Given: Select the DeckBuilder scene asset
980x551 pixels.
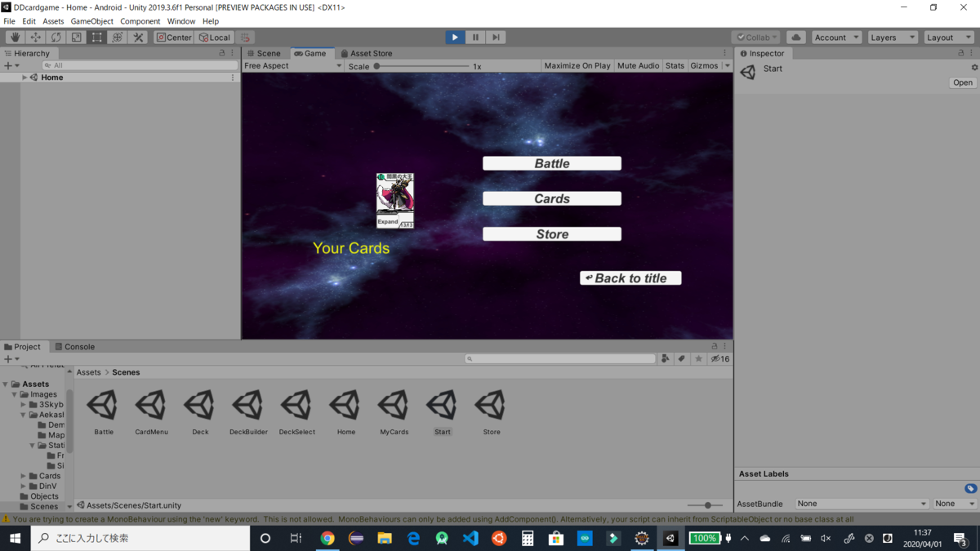Looking at the screenshot, I should coord(248,411).
